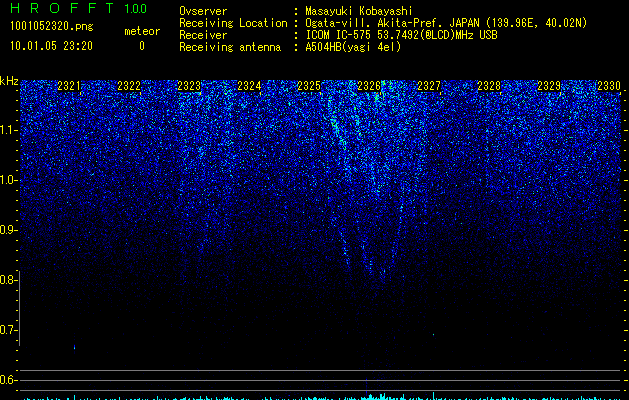Click the Receiving Location label
629x400 pixels.
point(233,23)
